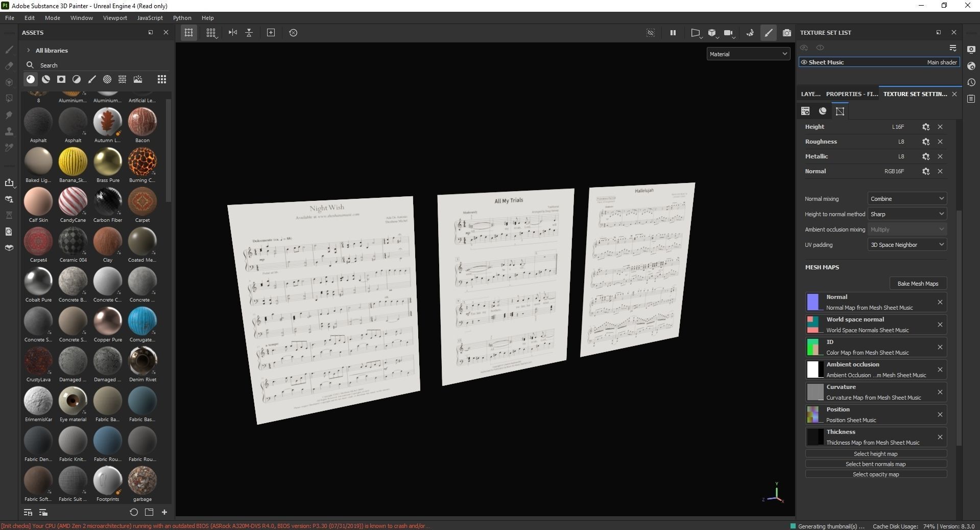Filter assets by Smart masks icon
This screenshot has width=980, height=530.
click(x=61, y=79)
